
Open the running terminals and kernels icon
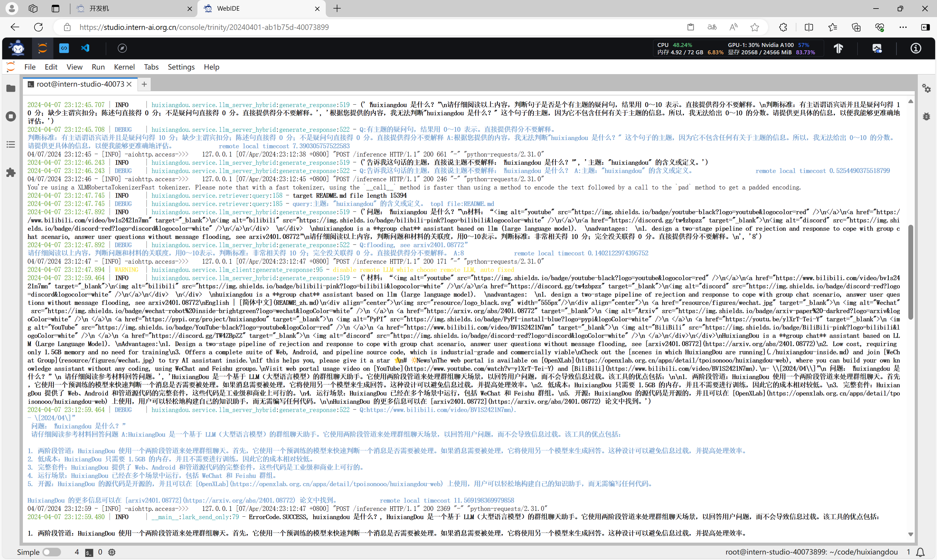pos(11,116)
